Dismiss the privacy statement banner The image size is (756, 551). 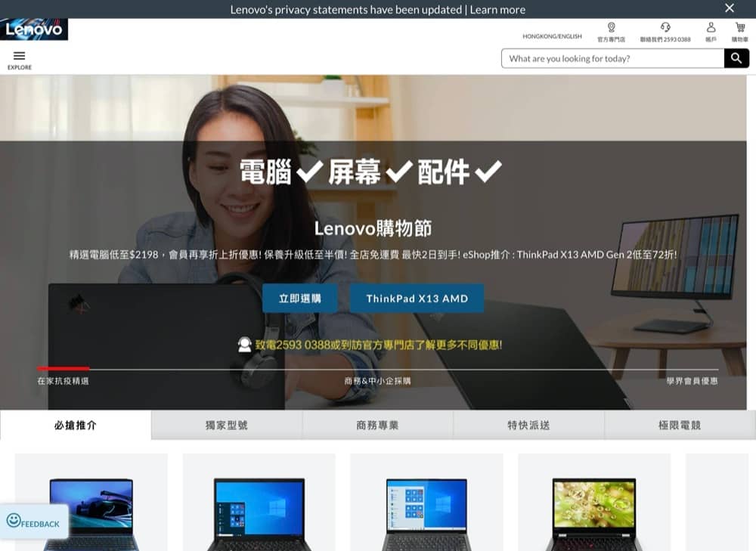point(730,8)
